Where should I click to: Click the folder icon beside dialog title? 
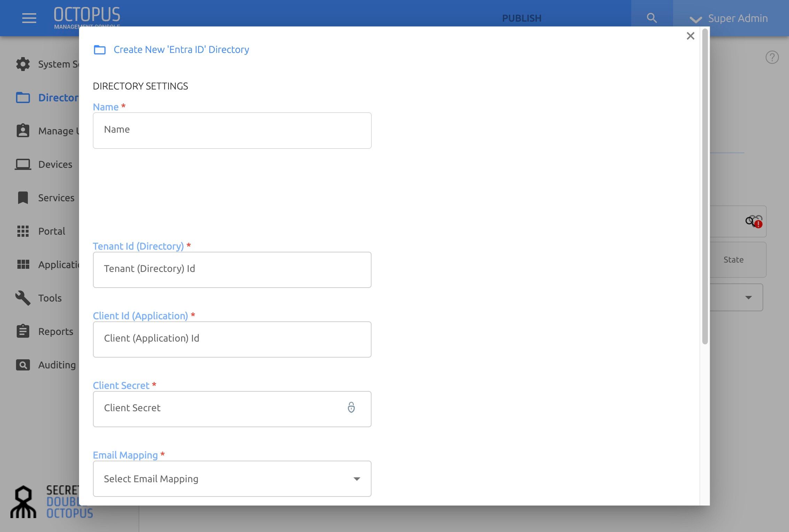tap(100, 50)
